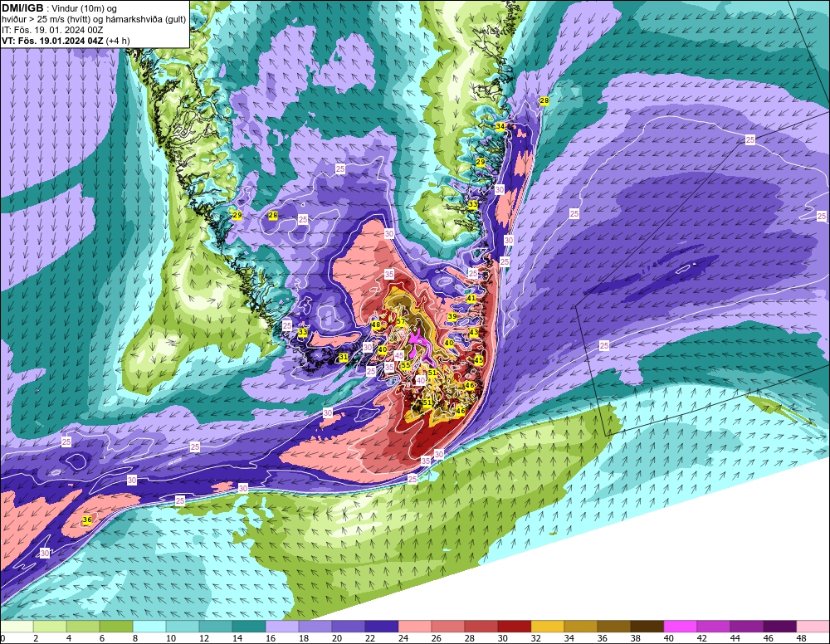
Task: Click the 20 tick on the color scale
Action: [x=337, y=639]
